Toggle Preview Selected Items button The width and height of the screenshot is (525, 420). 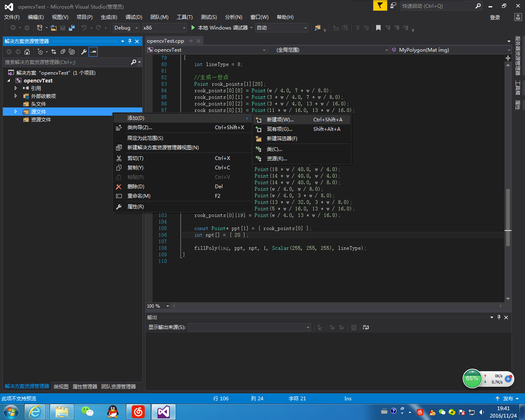tap(93, 52)
